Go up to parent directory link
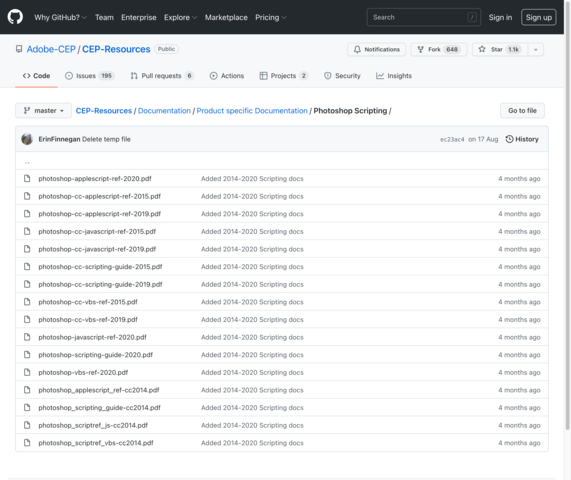 [x=27, y=162]
